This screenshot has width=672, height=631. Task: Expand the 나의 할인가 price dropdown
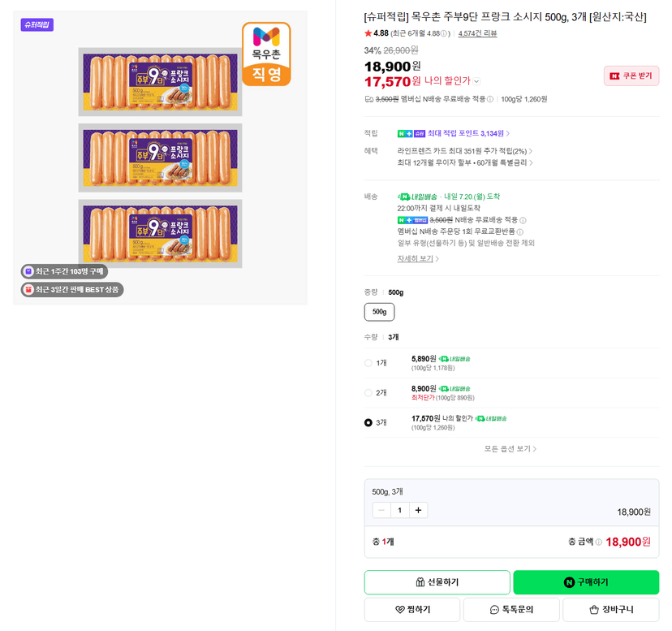[x=476, y=81]
